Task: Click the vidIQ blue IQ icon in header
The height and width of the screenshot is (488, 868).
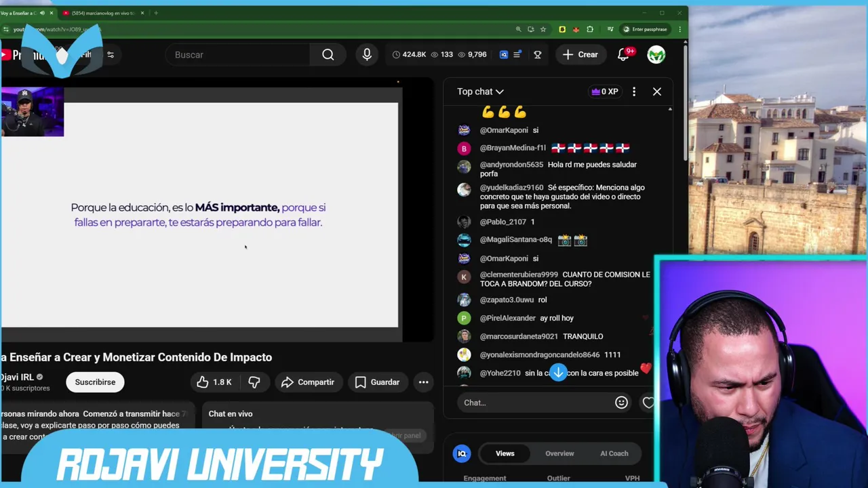Action: [504, 55]
